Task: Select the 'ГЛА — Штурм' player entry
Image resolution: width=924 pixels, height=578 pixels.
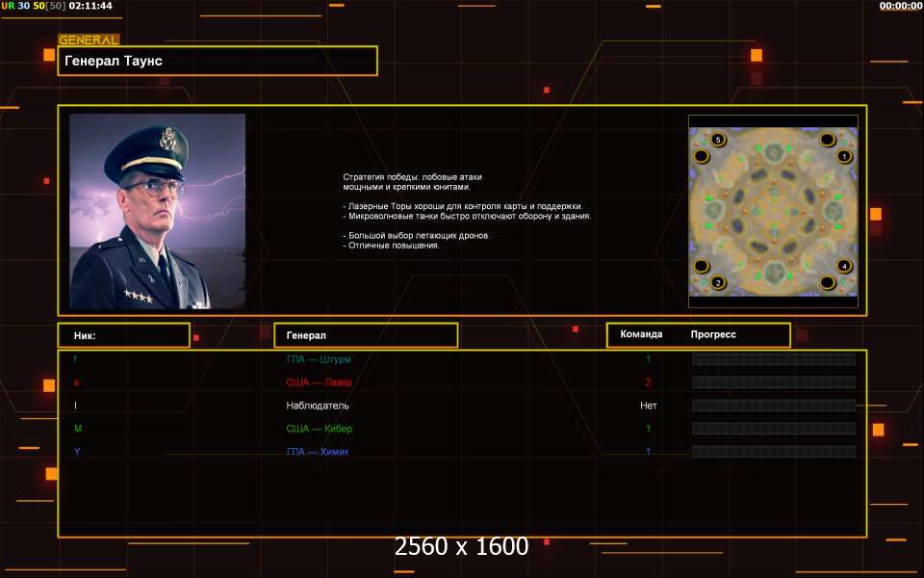Action: click(319, 359)
